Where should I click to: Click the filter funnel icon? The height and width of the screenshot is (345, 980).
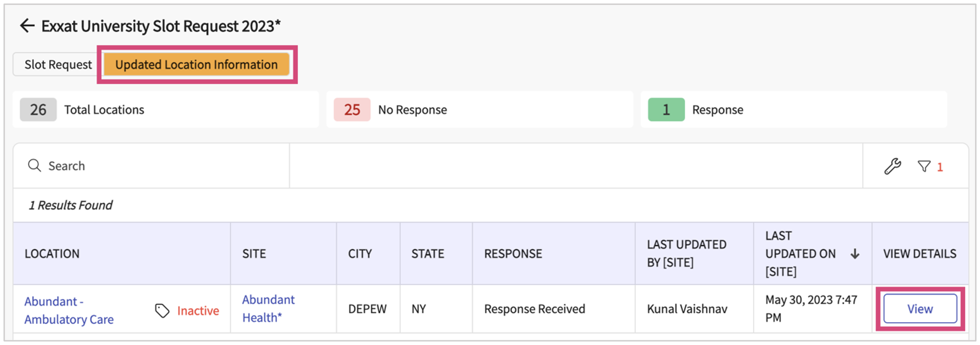coord(924,166)
